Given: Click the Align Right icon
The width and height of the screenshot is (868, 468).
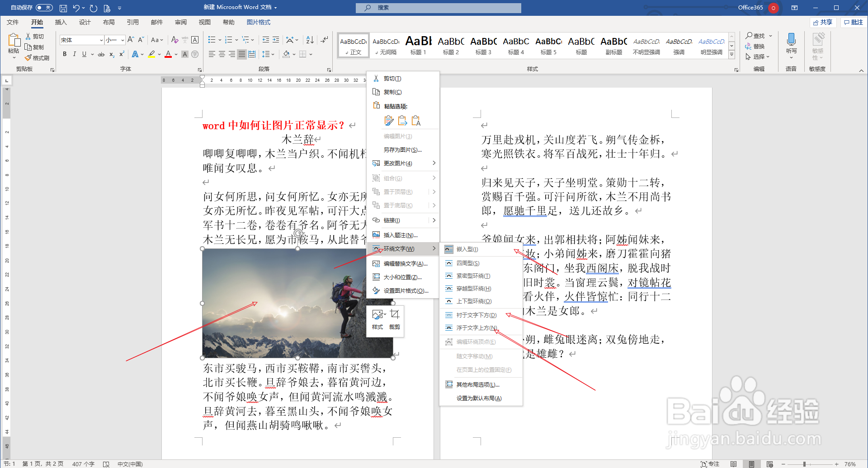Looking at the screenshot, I should pos(232,54).
